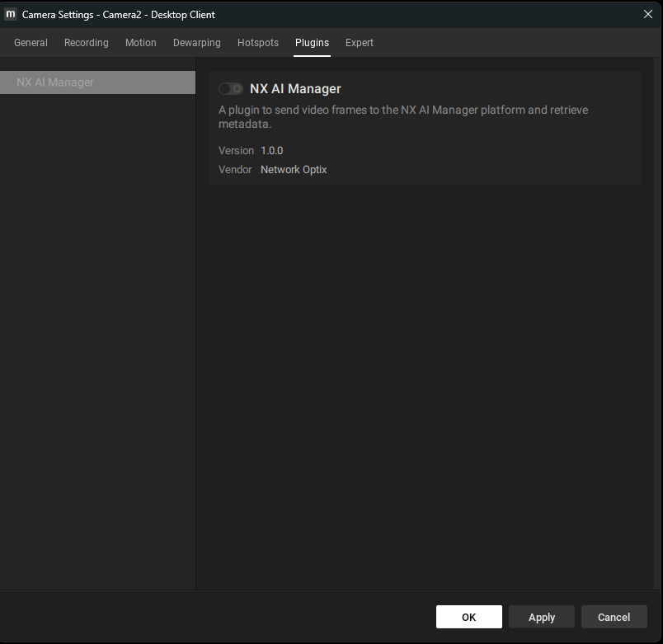Click the version number 1.0.0
This screenshot has height=644, width=663.
pyautogui.click(x=272, y=151)
